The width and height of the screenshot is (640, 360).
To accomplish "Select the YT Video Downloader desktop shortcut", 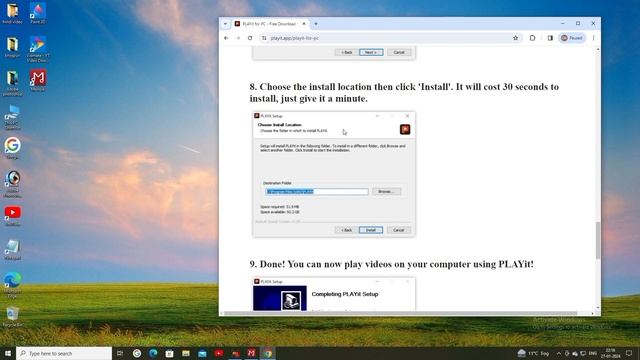I will pyautogui.click(x=38, y=49).
